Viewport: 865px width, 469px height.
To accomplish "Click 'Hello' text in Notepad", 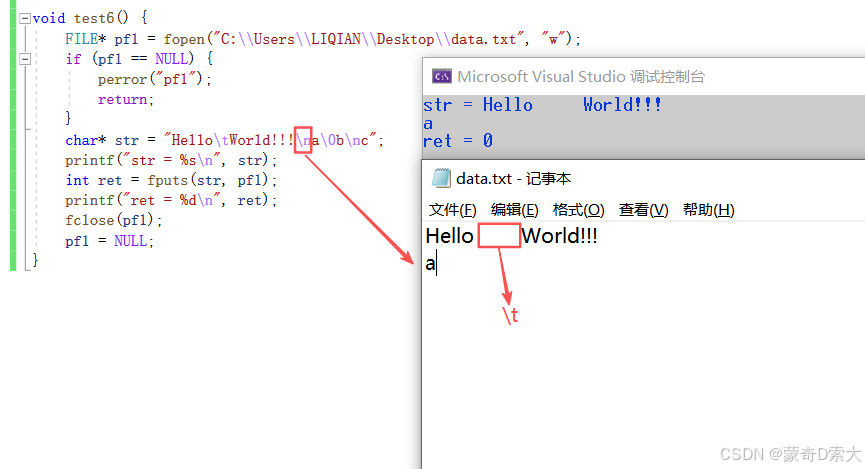I will [x=449, y=236].
